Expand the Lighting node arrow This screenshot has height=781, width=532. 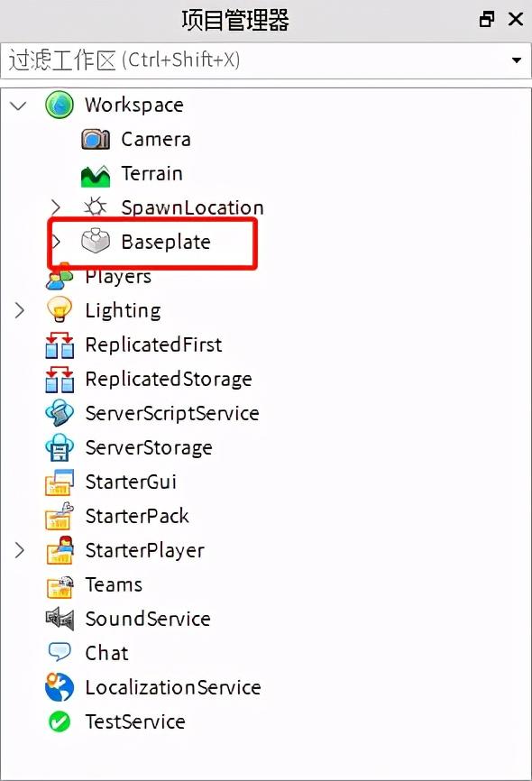point(20,310)
